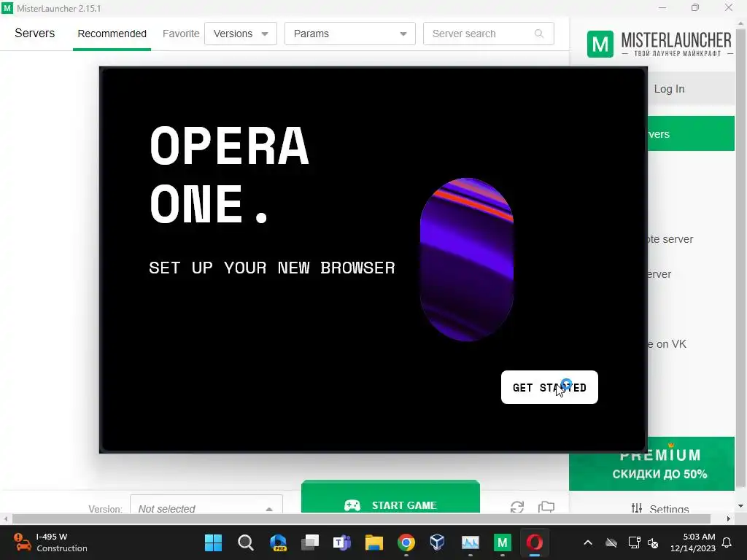The width and height of the screenshot is (747, 560).
Task: Switch to MisterLauncher in the taskbar
Action: [x=502, y=542]
